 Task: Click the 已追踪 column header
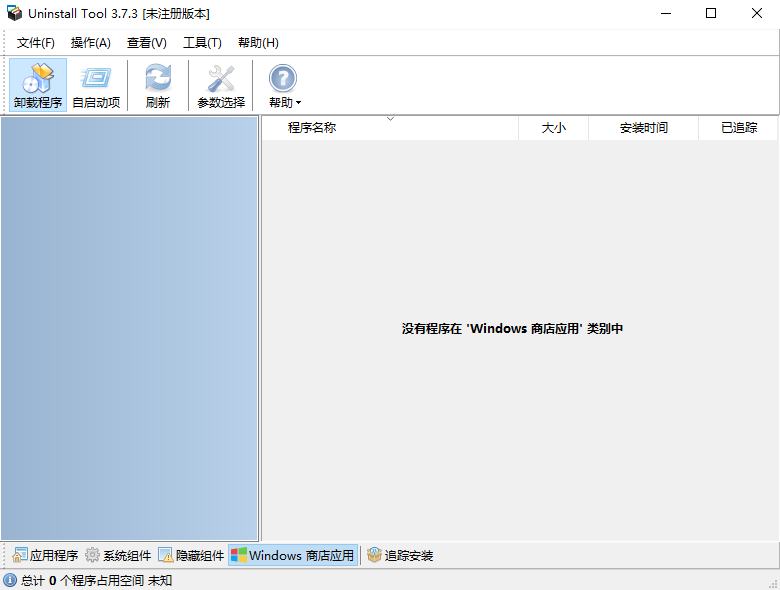(739, 128)
